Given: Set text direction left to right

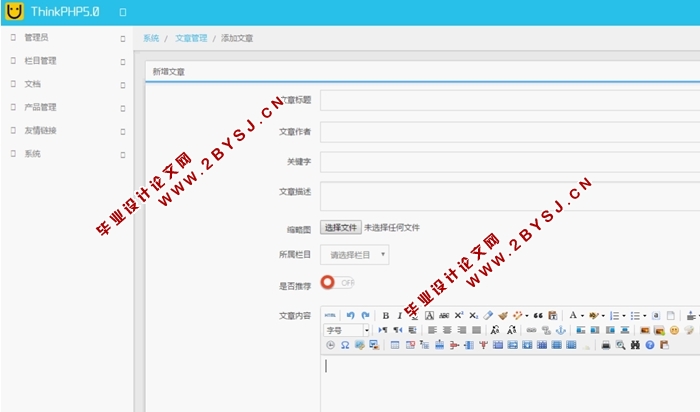Looking at the screenshot, I should (x=383, y=330).
